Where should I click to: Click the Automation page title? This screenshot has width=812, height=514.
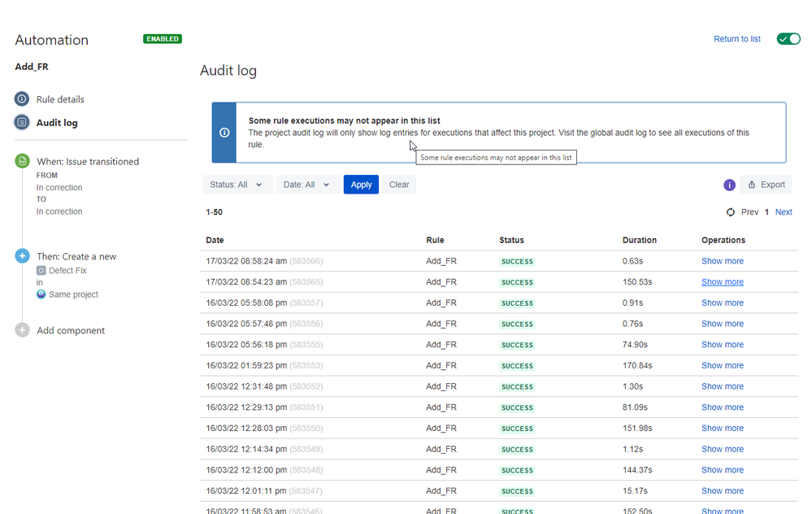click(x=52, y=40)
